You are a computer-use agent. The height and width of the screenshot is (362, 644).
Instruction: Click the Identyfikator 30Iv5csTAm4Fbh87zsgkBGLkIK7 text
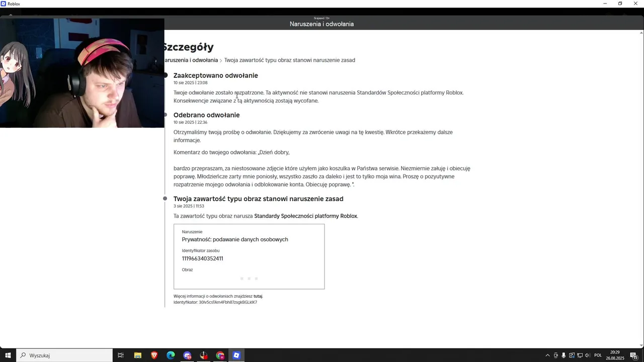(215, 302)
